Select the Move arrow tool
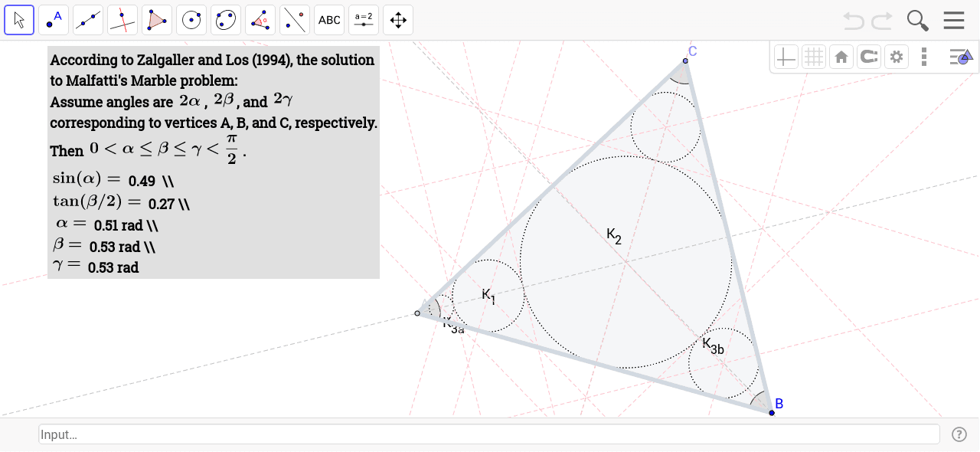Image resolution: width=980 pixels, height=452 pixels. [19, 20]
